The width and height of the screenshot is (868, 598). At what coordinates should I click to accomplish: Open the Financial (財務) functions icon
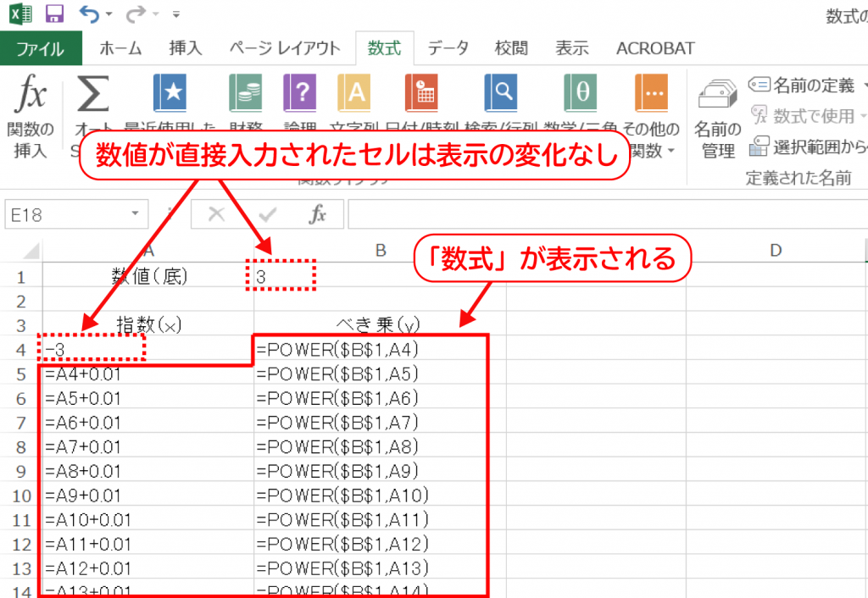point(245,93)
